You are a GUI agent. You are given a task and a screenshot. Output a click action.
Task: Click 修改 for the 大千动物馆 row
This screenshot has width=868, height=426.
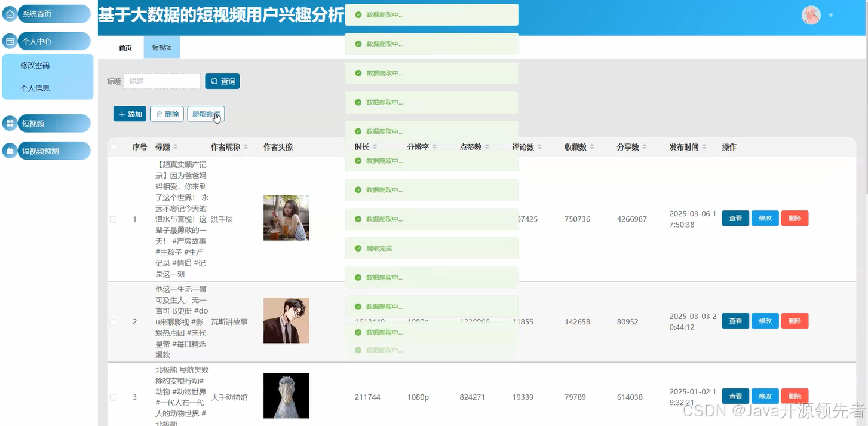point(765,396)
